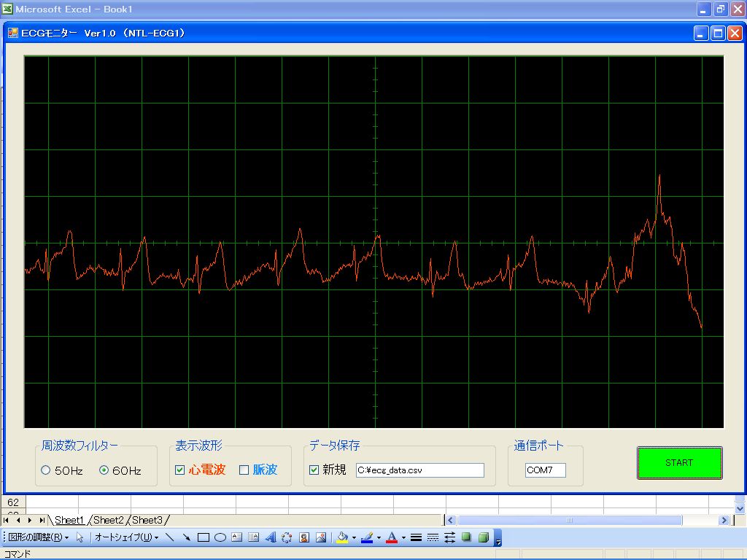Select the Oval drawing tool
This screenshot has height=560, width=747.
click(220, 537)
